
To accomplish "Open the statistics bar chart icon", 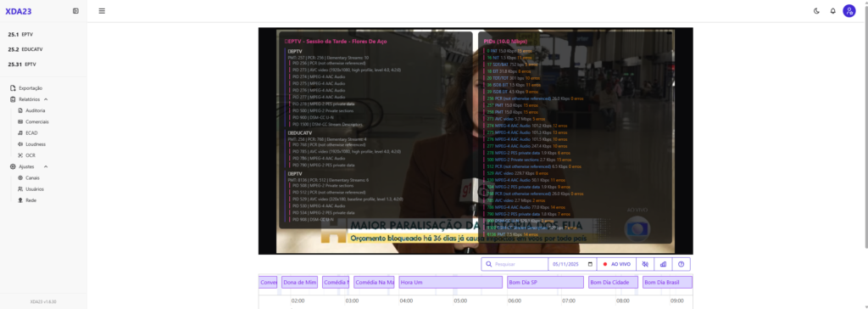I will click(x=663, y=264).
